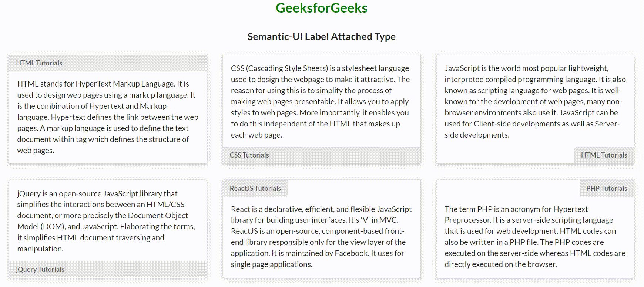Click the CSS Cascading Style Sheets paragraph
Image resolution: width=644 pixels, height=287 pixels.
[320, 101]
